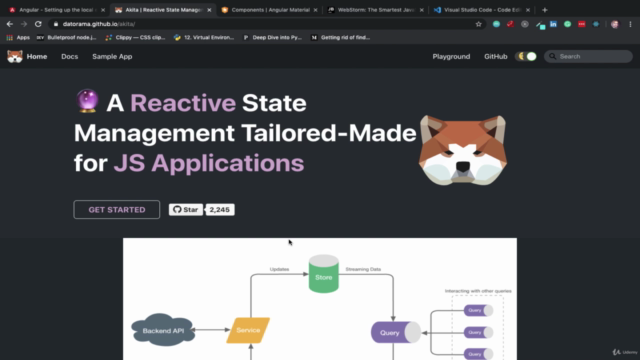The height and width of the screenshot is (360, 640).
Task: Reload the page with the refresh icon
Action: click(x=38, y=24)
